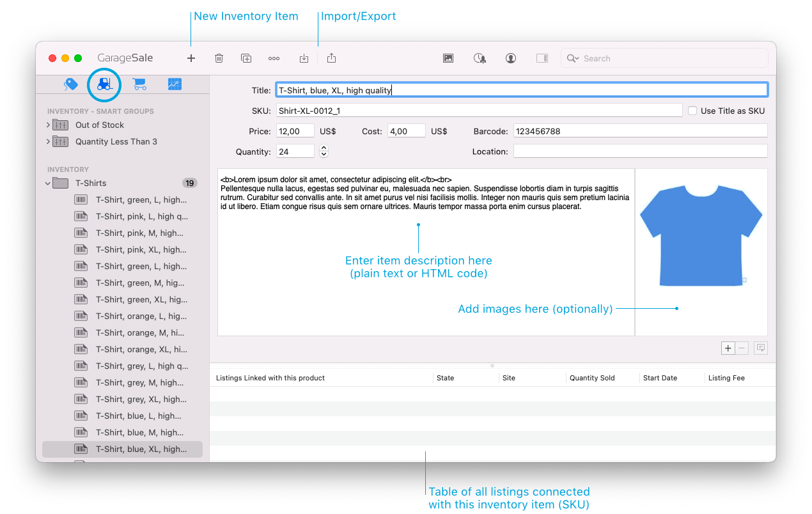This screenshot has height=514, width=812.
Task: Click the Quantity Sold column header
Action: pos(592,378)
